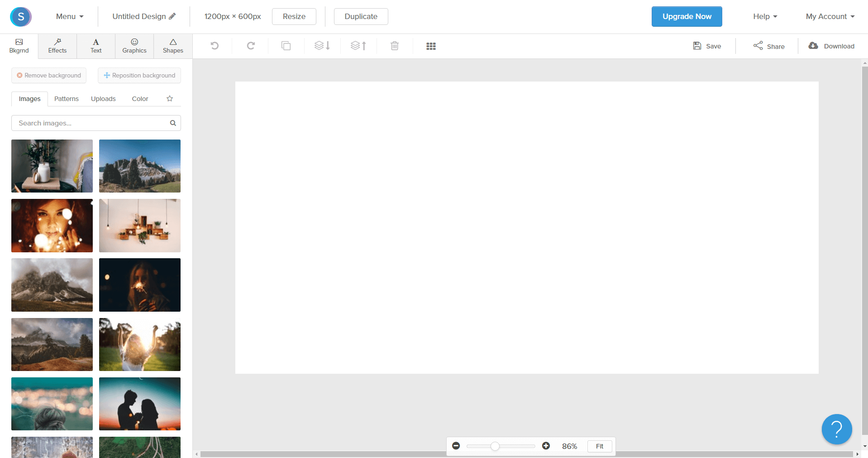
Task: Click the redo arrow icon
Action: [251, 46]
